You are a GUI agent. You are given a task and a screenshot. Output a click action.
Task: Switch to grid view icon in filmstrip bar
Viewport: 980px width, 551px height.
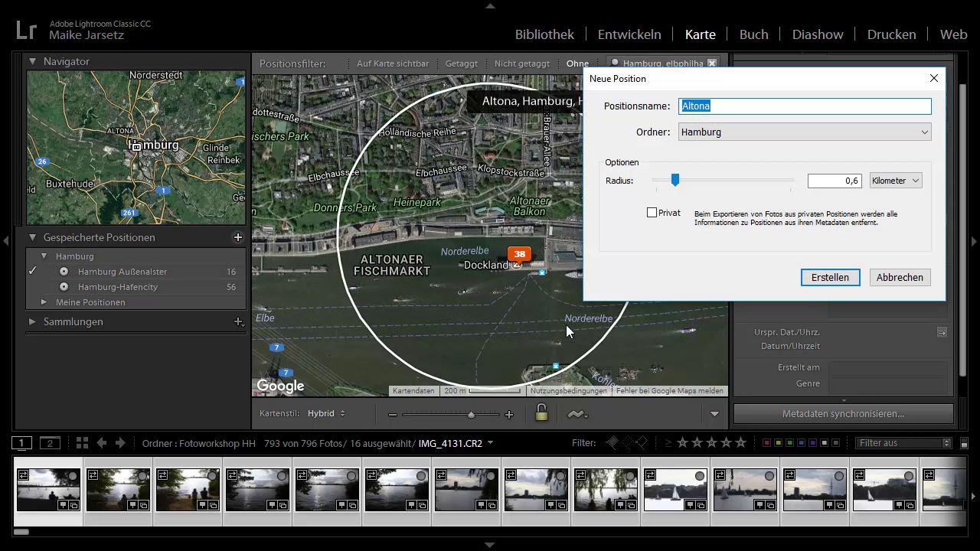point(82,443)
